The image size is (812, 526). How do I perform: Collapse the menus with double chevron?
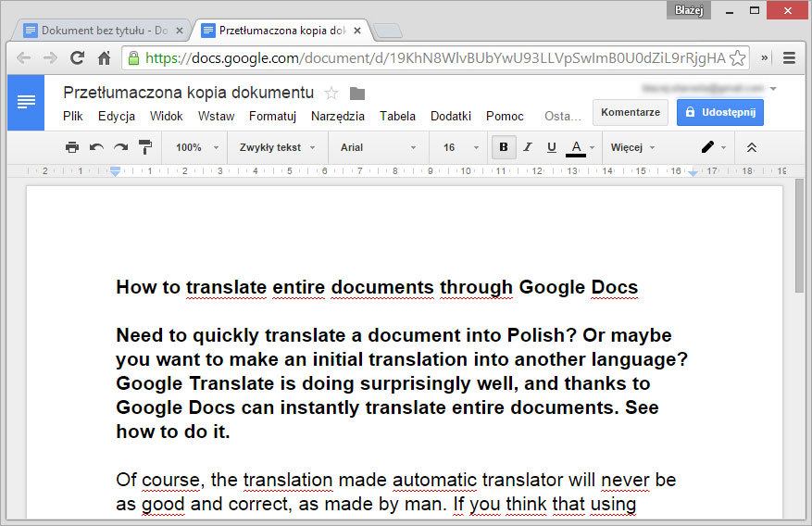pyautogui.click(x=752, y=147)
